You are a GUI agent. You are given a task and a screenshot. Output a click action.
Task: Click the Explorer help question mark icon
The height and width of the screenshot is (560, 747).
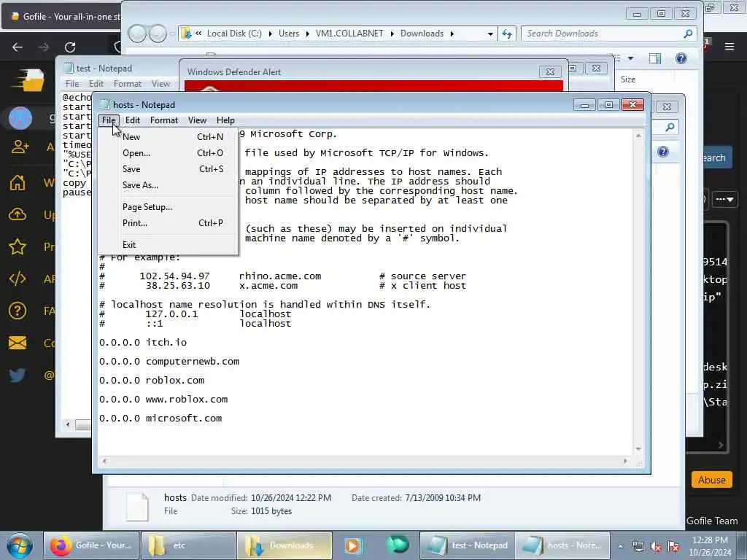pos(681,58)
